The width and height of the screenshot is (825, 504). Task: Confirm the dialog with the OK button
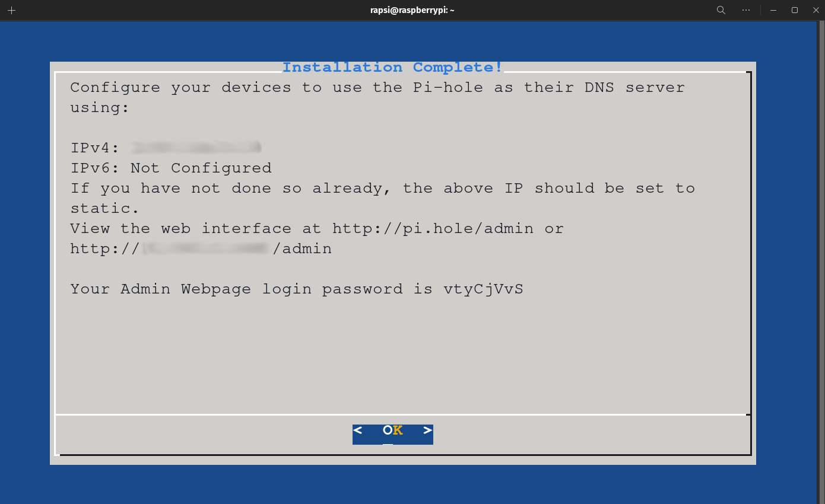click(x=392, y=434)
